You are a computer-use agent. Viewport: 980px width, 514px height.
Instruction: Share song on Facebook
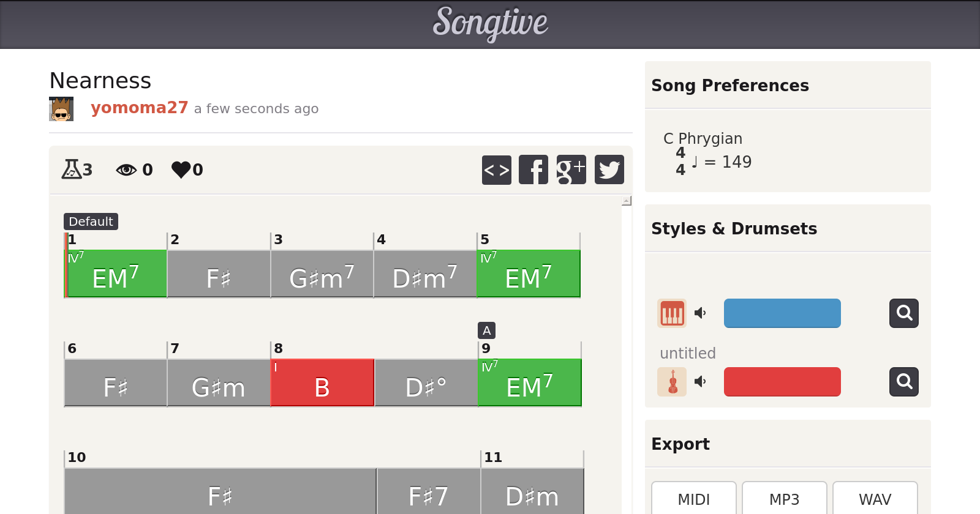coord(533,169)
